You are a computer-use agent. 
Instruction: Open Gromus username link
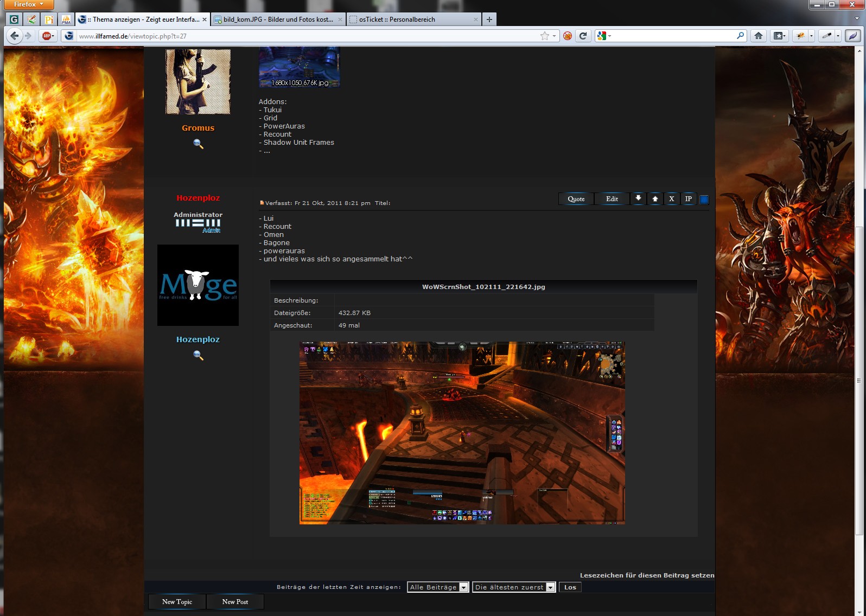click(198, 128)
